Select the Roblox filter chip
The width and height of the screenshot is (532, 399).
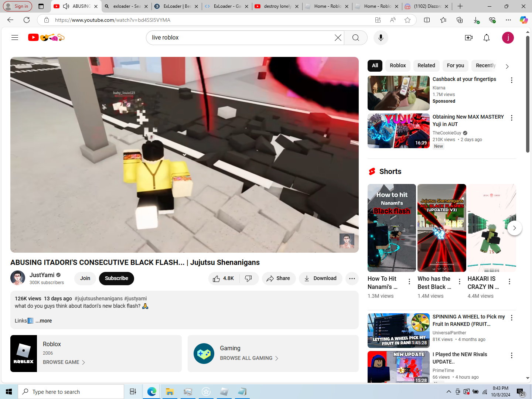click(398, 65)
